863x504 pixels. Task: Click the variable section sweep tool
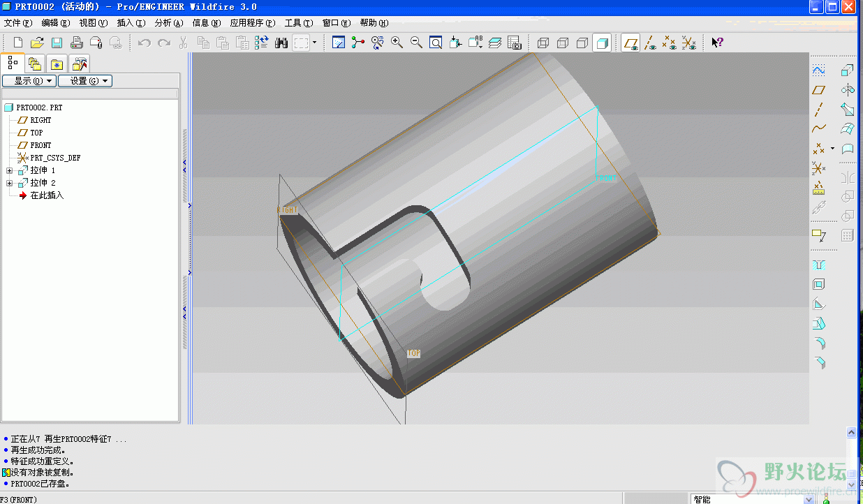coord(848,110)
